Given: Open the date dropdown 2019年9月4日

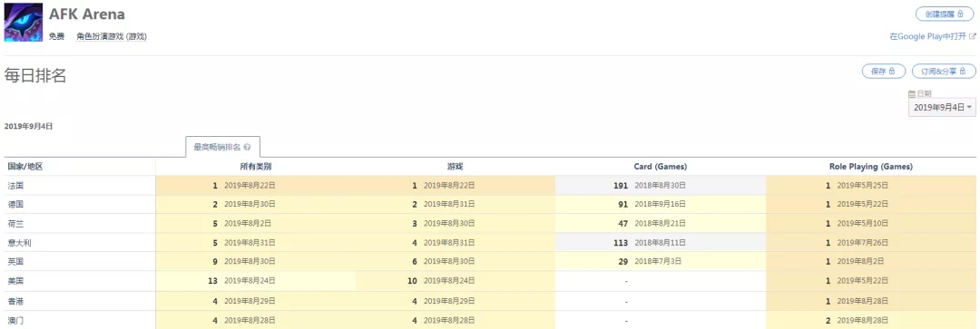Looking at the screenshot, I should 942,107.
